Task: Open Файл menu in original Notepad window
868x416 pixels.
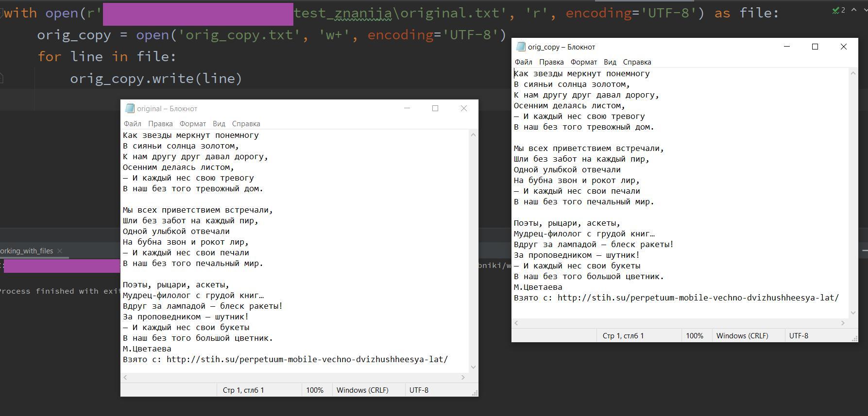Action: [x=132, y=124]
